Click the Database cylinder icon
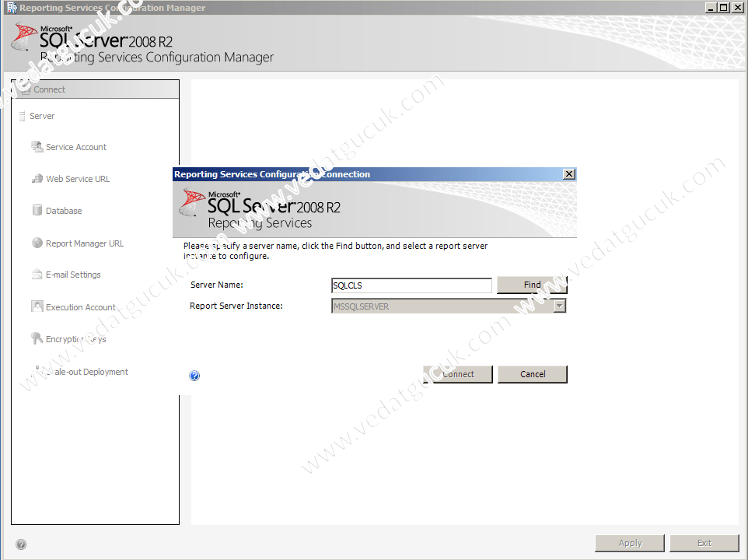 [x=37, y=210]
